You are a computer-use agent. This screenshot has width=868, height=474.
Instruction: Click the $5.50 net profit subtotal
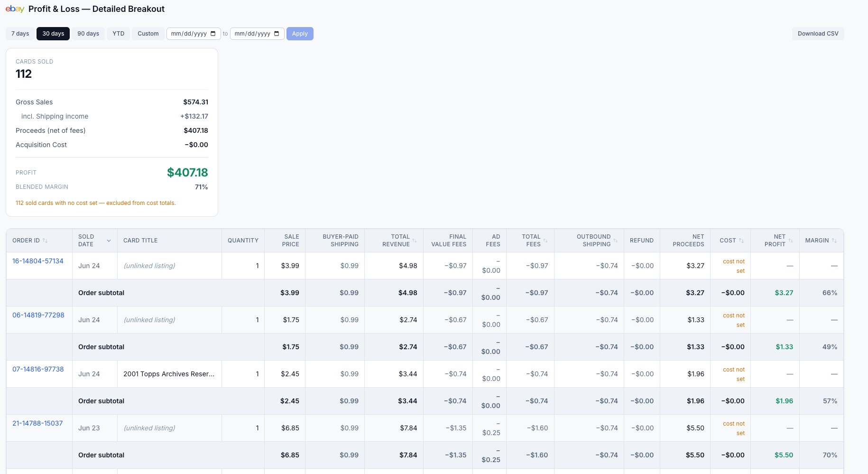tap(784, 455)
